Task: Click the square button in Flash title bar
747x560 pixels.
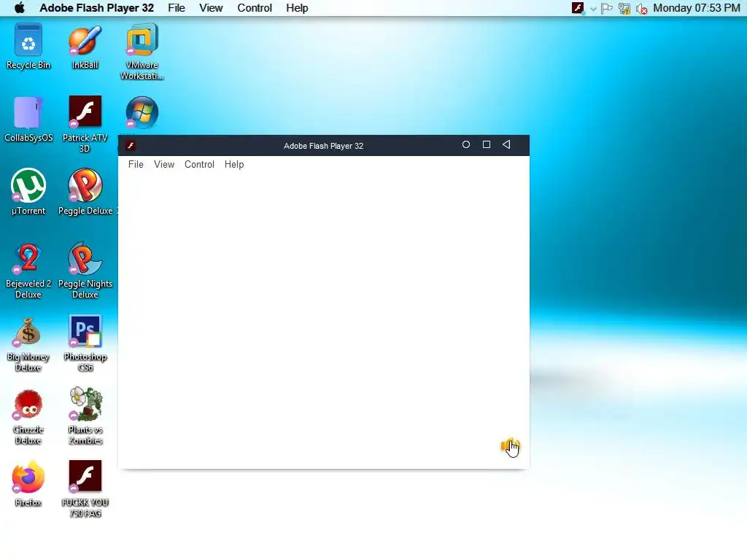Action: click(487, 145)
